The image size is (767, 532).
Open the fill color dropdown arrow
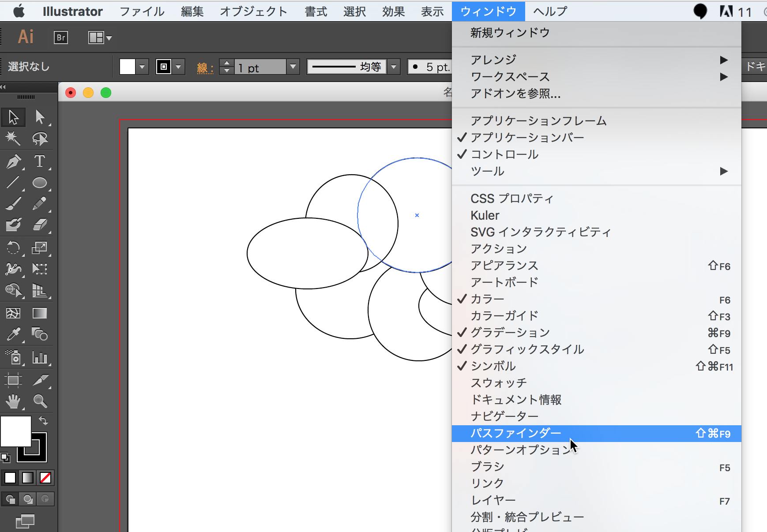[x=142, y=67]
